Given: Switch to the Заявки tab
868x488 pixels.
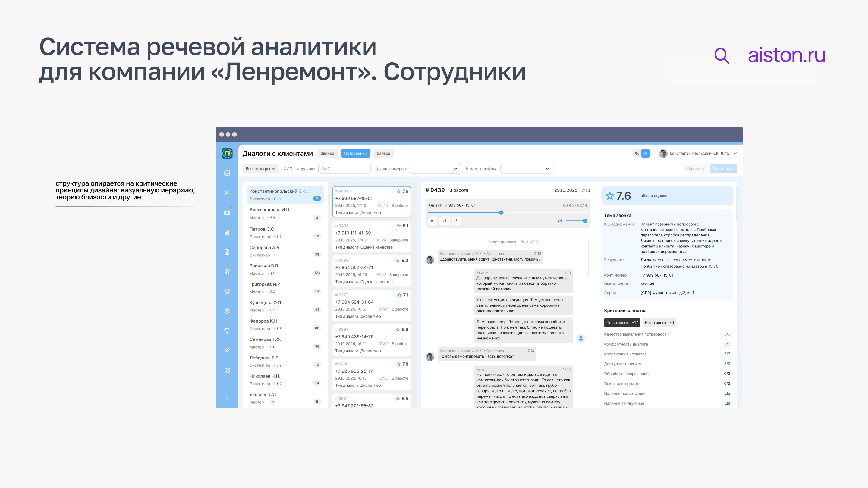Looking at the screenshot, I should coord(383,153).
